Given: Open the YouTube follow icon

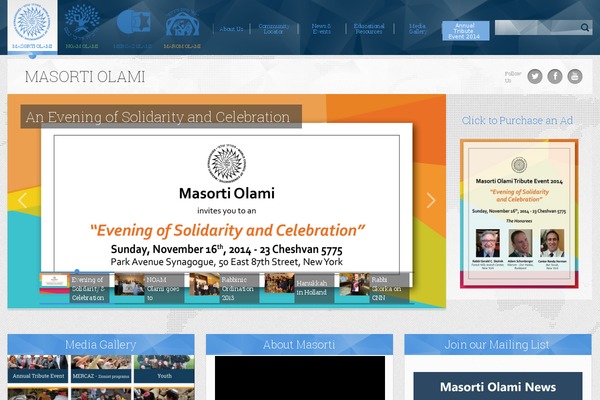Looking at the screenshot, I should 574,76.
